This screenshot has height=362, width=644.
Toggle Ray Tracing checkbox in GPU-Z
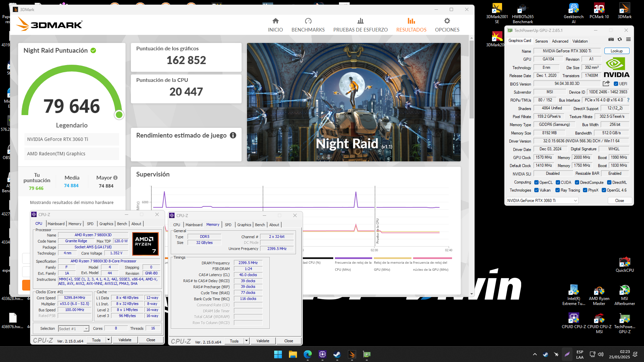point(557,190)
